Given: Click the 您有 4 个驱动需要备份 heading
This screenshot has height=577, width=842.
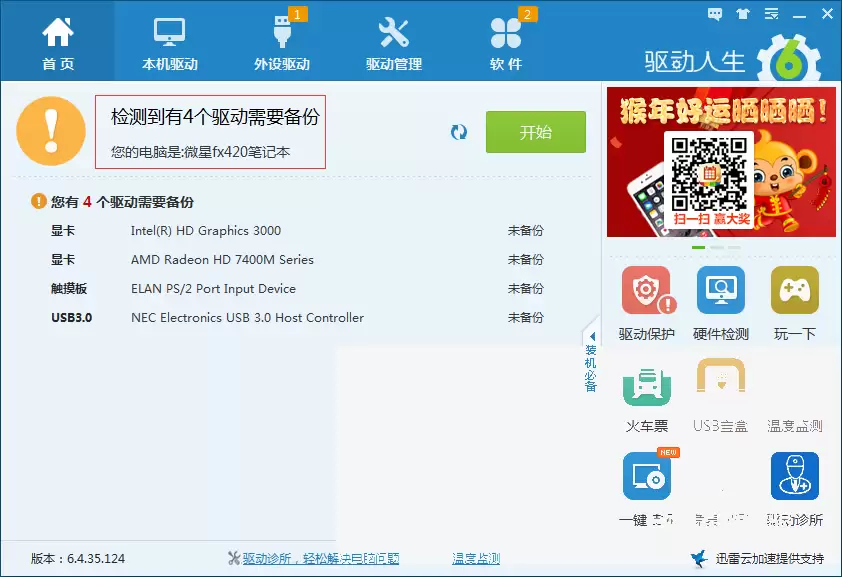Looking at the screenshot, I should click(122, 202).
